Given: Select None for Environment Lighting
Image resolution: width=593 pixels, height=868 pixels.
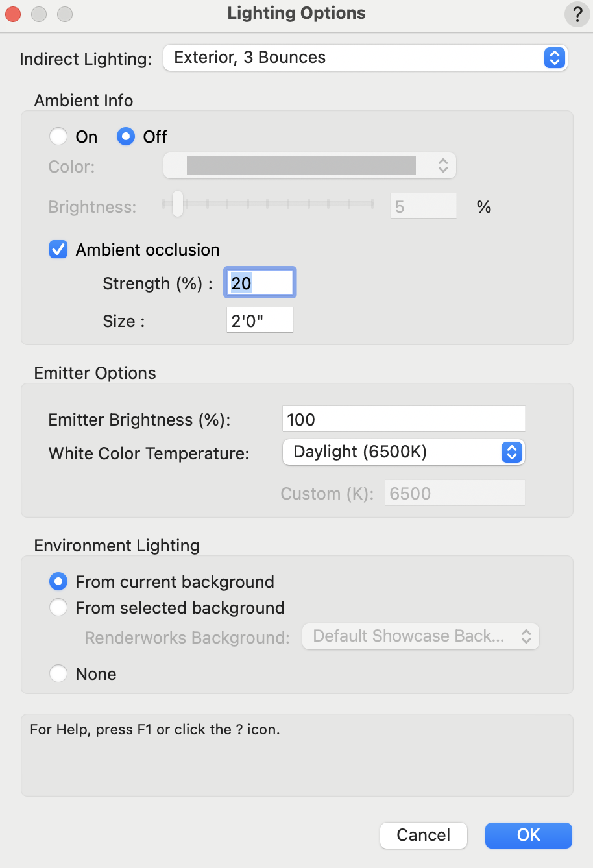Looking at the screenshot, I should point(58,674).
